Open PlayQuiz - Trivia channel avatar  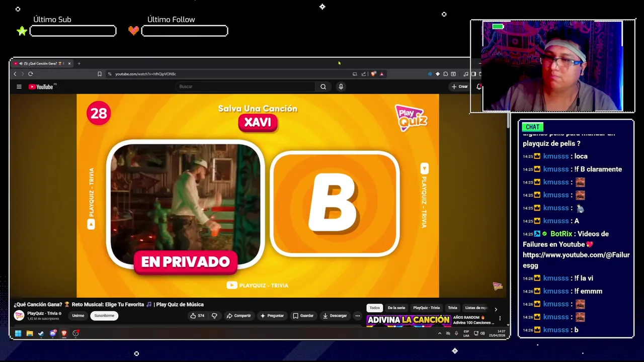click(x=19, y=316)
